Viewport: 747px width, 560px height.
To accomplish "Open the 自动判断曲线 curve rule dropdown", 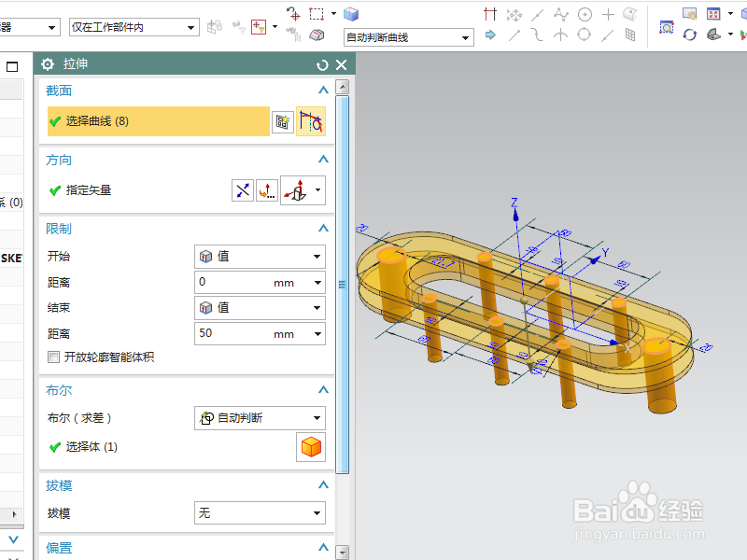I will (409, 37).
